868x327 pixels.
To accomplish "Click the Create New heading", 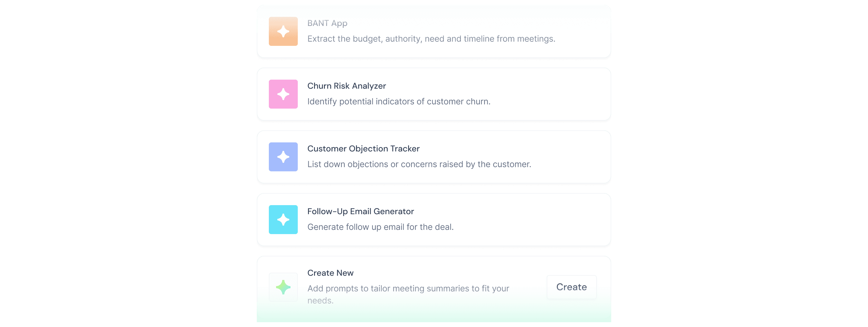I will click(x=330, y=273).
